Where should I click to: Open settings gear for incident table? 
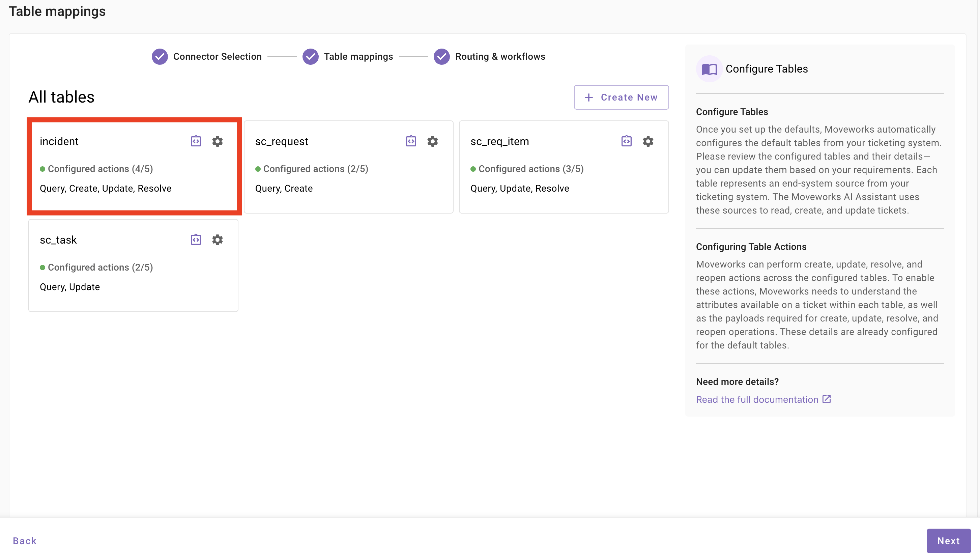click(217, 141)
